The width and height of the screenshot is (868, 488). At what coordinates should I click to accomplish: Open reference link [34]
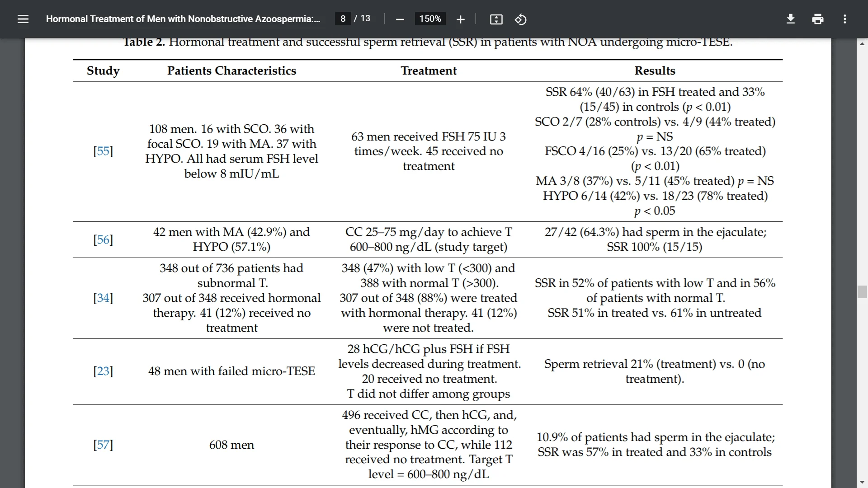pos(103,298)
